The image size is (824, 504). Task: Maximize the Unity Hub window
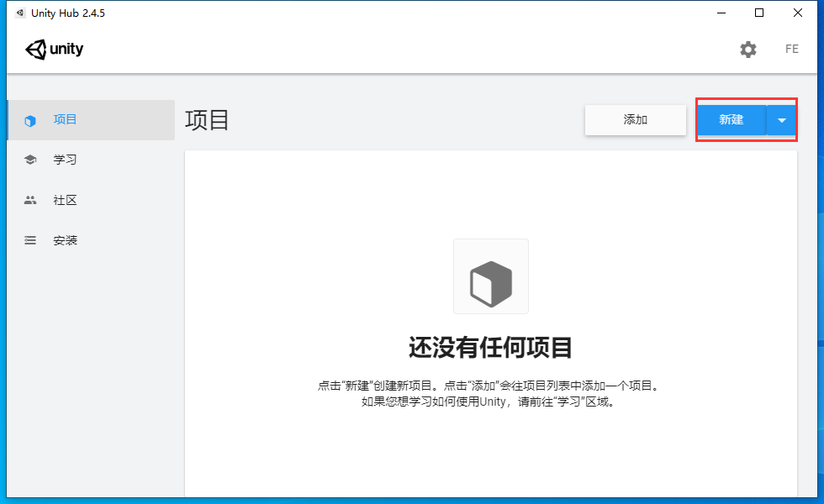point(758,13)
